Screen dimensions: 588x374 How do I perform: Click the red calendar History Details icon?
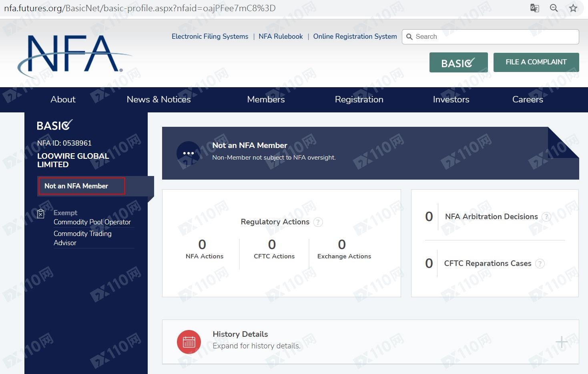(189, 342)
